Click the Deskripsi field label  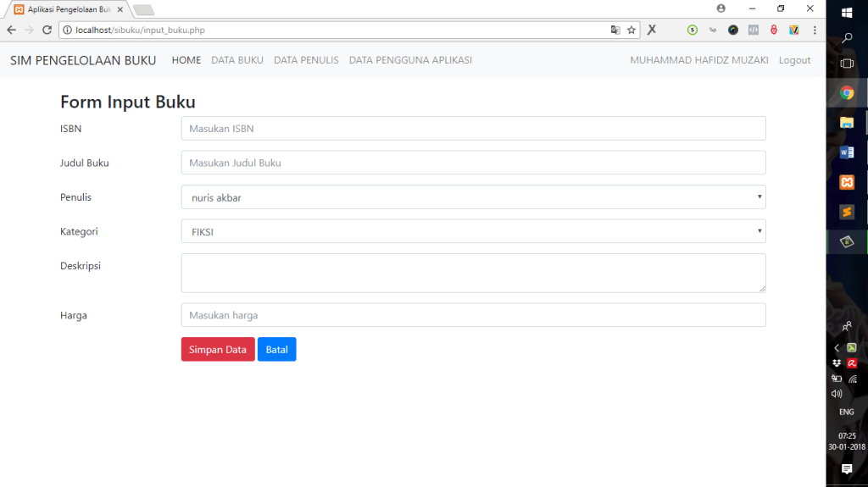point(81,266)
